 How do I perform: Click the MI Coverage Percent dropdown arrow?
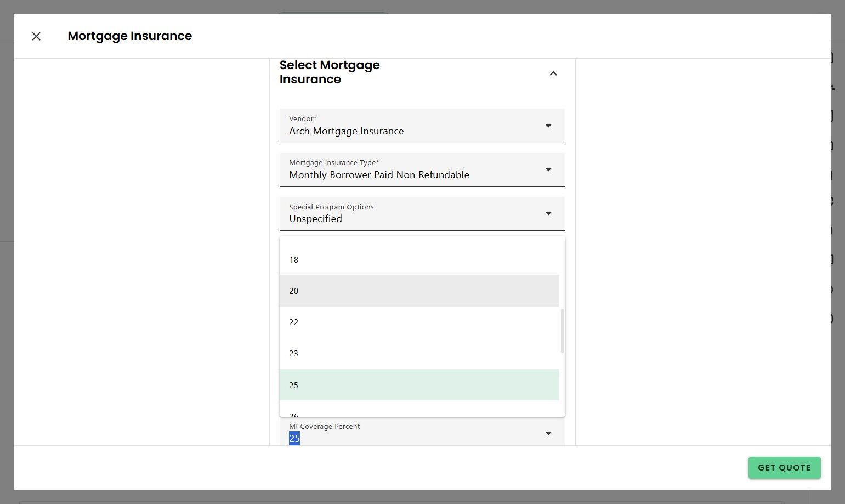point(548,434)
